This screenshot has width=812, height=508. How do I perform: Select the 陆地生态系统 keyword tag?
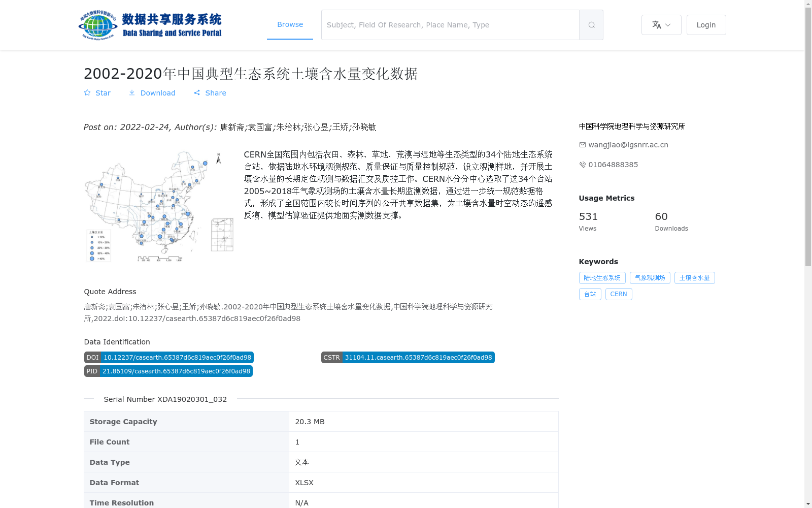602,278
